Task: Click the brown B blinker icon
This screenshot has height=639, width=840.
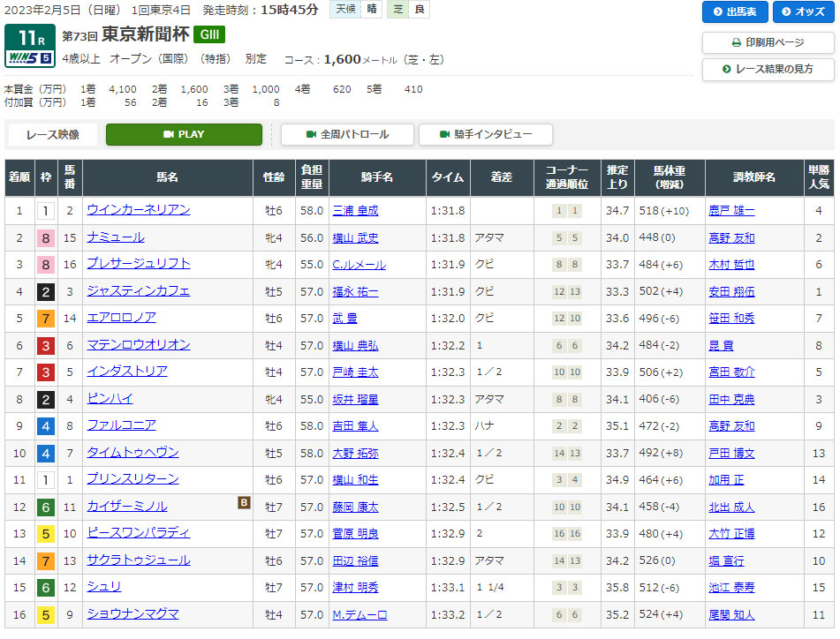Action: click(244, 503)
